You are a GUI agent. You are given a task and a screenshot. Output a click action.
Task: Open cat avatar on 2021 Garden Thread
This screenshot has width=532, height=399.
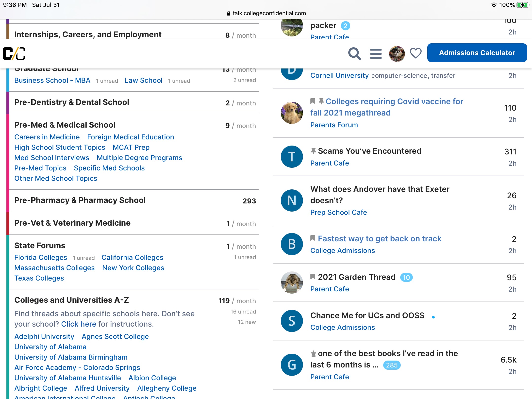tap(292, 283)
